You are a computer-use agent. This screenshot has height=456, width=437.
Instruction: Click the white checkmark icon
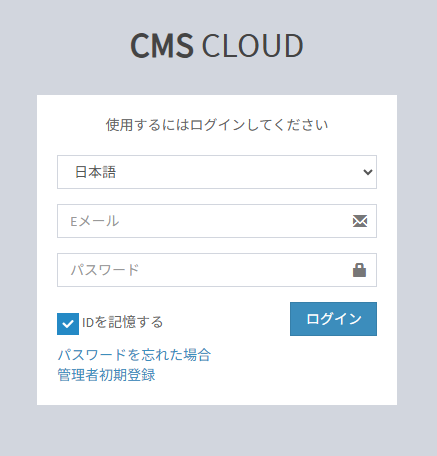[x=68, y=324]
